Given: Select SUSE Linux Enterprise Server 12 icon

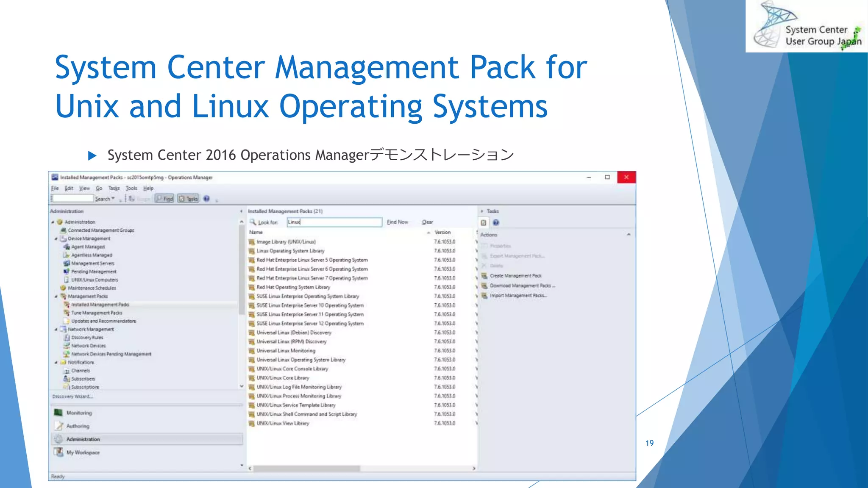Looking at the screenshot, I should pos(252,324).
